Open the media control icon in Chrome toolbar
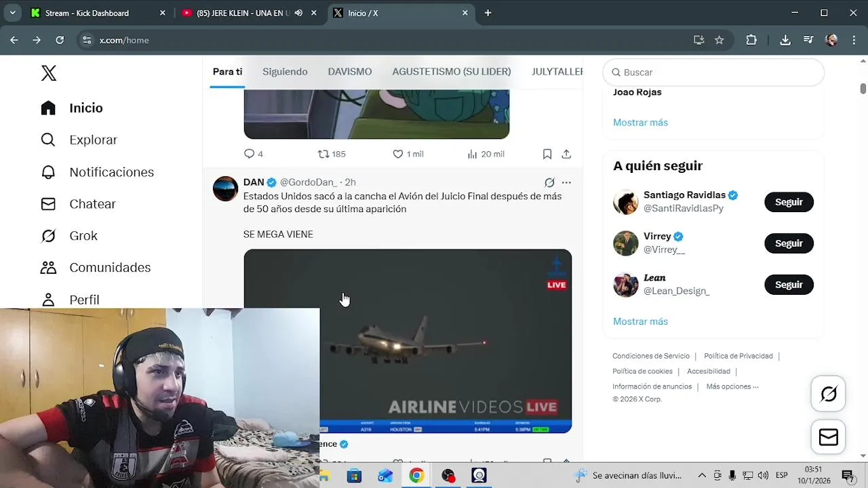This screenshot has height=488, width=868. point(808,40)
